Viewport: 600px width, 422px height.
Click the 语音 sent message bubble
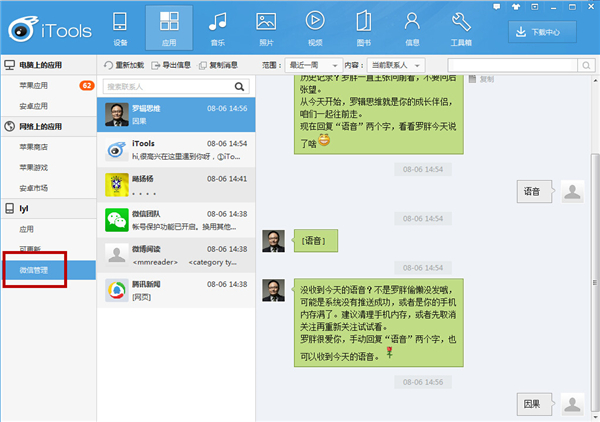click(535, 191)
